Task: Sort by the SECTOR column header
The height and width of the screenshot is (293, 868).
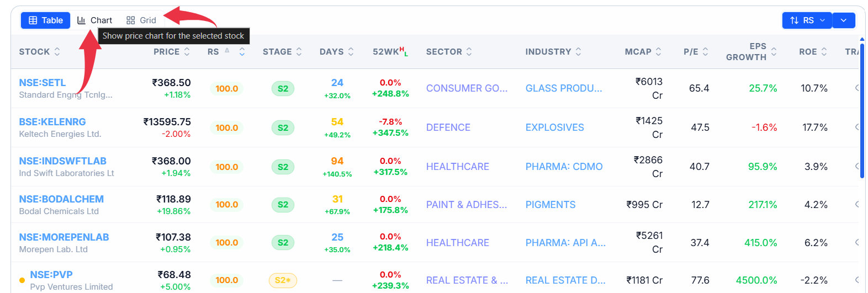Action: tap(449, 52)
